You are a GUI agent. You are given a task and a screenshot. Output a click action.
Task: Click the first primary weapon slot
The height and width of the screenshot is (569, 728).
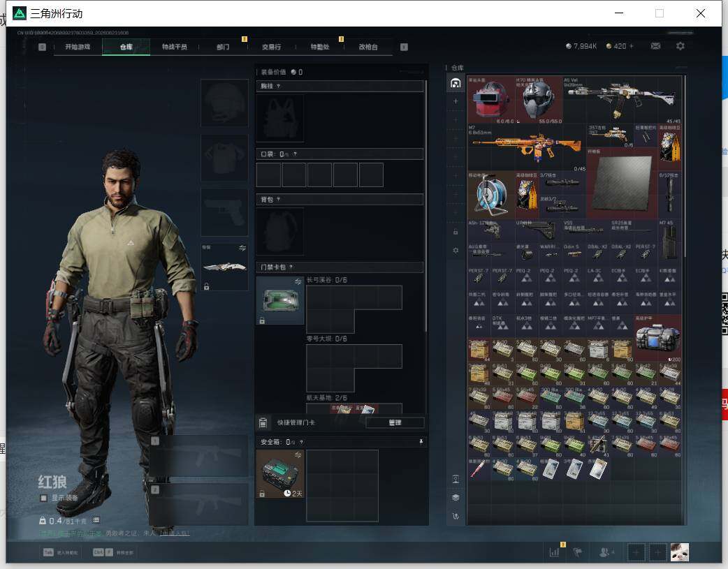click(198, 456)
